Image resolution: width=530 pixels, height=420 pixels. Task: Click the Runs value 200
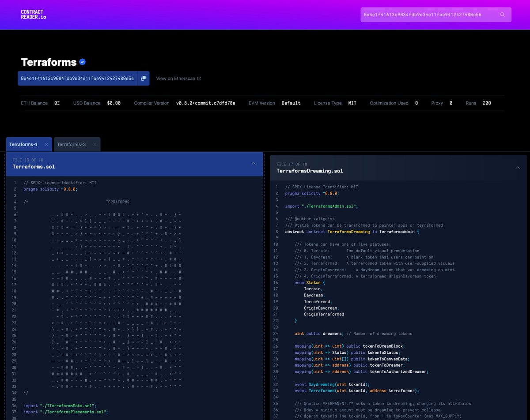click(487, 103)
